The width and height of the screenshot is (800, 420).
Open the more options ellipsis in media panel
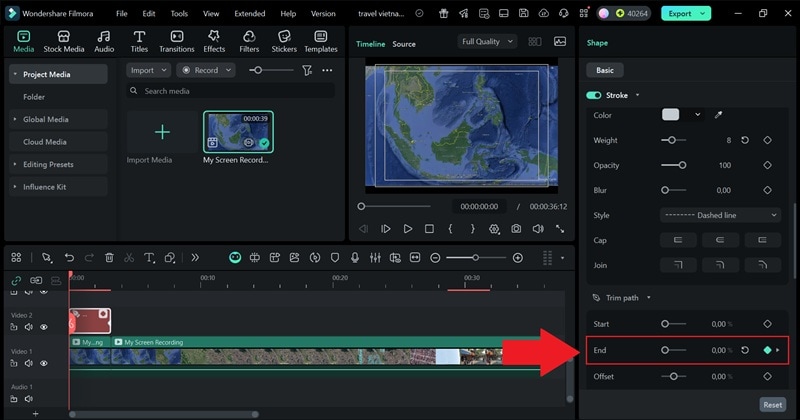point(327,70)
